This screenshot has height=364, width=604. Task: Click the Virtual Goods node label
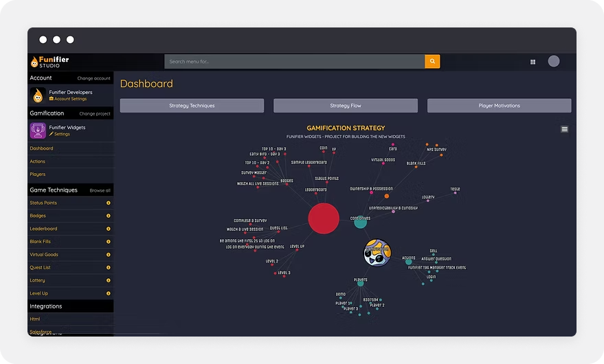click(x=383, y=160)
